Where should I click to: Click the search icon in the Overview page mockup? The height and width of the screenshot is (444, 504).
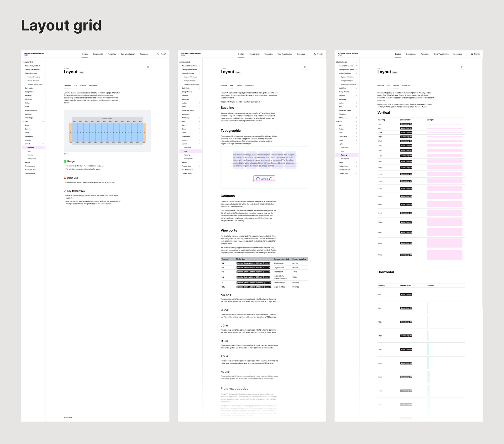click(158, 54)
